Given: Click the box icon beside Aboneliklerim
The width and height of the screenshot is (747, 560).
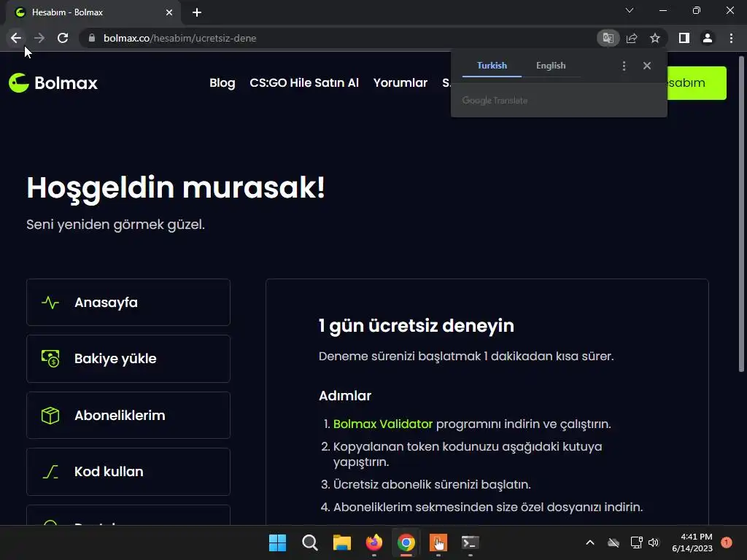Looking at the screenshot, I should (x=50, y=415).
